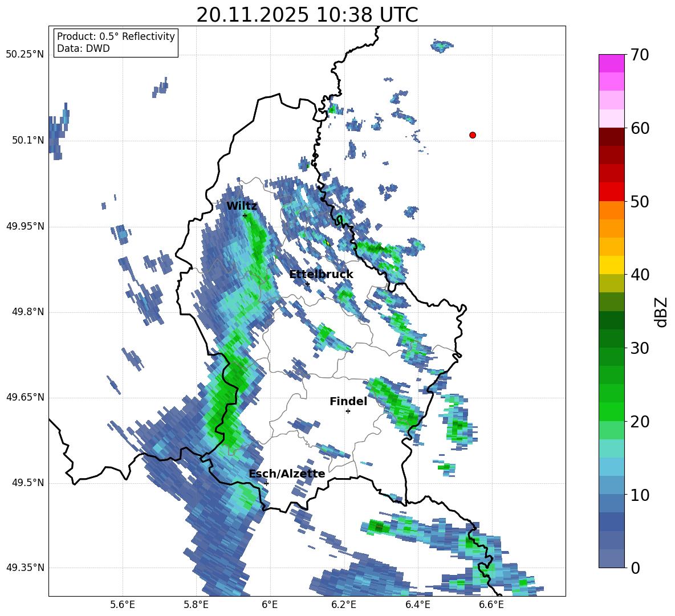Click the 6°E longitude label
The height and width of the screenshot is (616, 675).
tap(270, 605)
